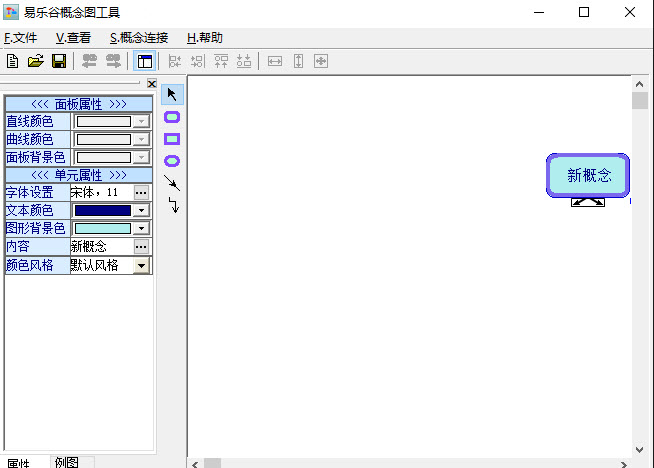Click horizontal scrollbar left arrow

click(x=195, y=464)
